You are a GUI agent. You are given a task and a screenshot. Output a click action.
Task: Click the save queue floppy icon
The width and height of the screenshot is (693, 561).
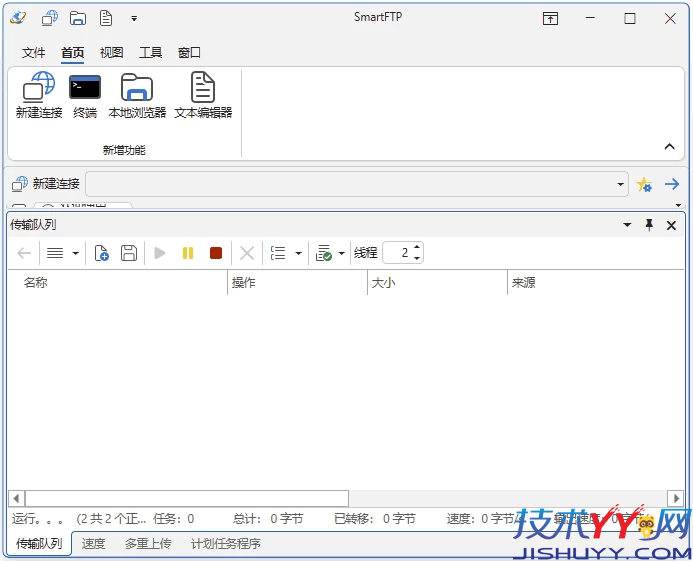129,253
